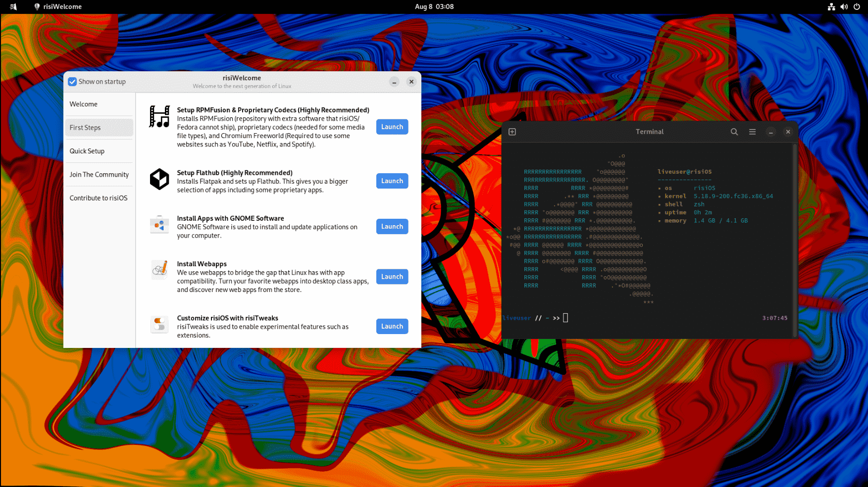Click the GNOME Software application icon
This screenshot has height=487, width=868.
coord(159,225)
